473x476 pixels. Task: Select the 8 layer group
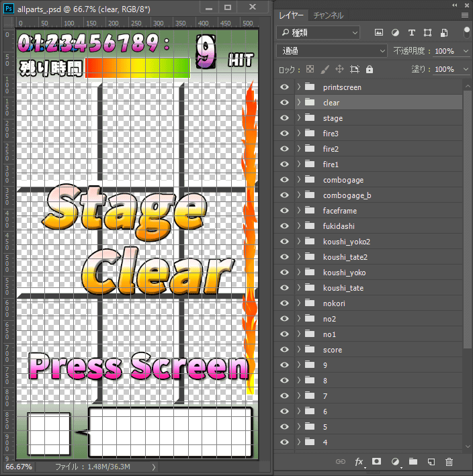[378, 381]
